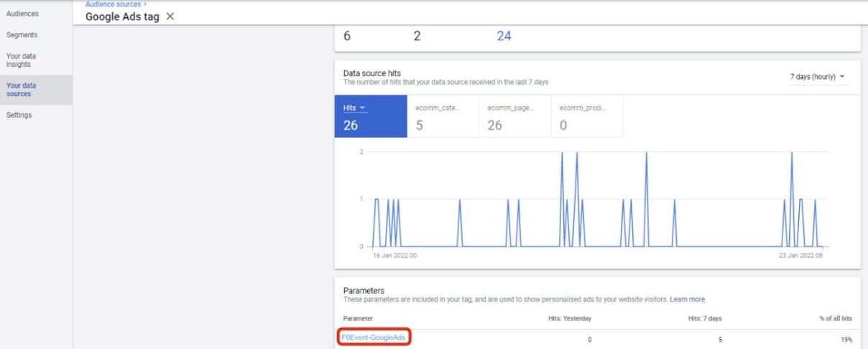Expand the Hits metric dropdown arrow
The height and width of the screenshot is (349, 868).
click(x=363, y=108)
